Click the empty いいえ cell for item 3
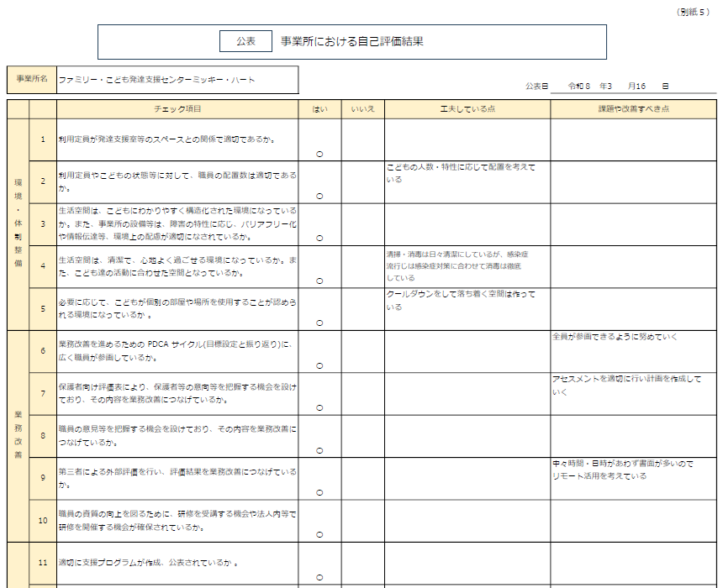 tap(362, 224)
